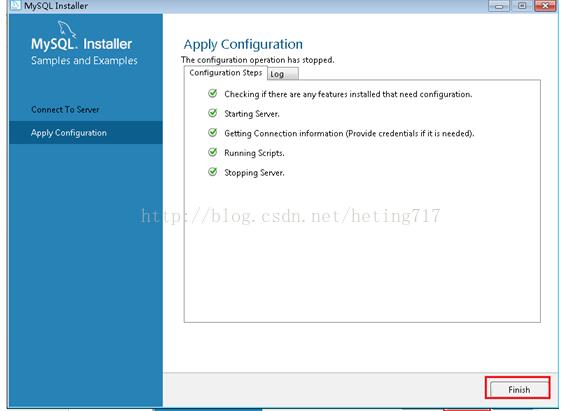Click 'Checking if there are any features' text
This screenshot has height=411, width=563.
(348, 94)
